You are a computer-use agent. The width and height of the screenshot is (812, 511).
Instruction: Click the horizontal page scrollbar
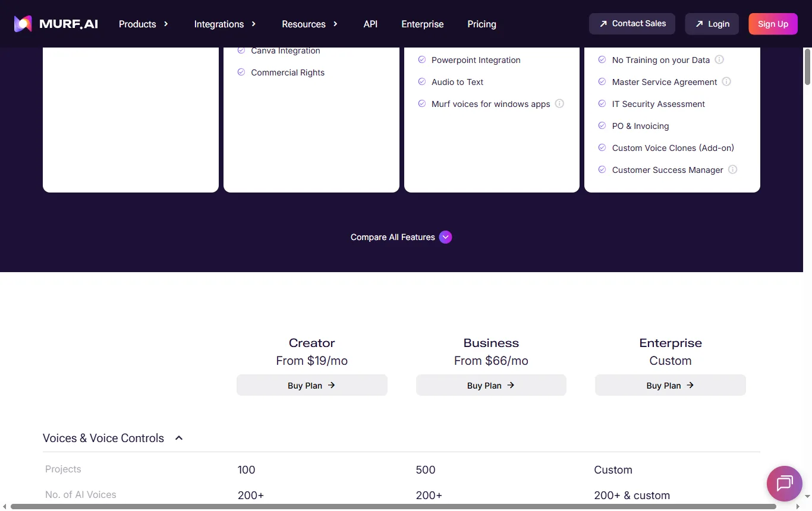pyautogui.click(x=394, y=507)
